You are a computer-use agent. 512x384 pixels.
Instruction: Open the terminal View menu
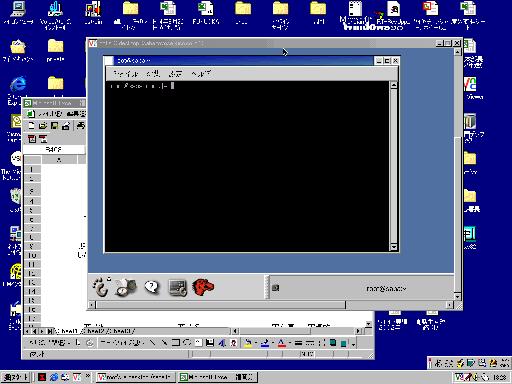tap(175, 74)
